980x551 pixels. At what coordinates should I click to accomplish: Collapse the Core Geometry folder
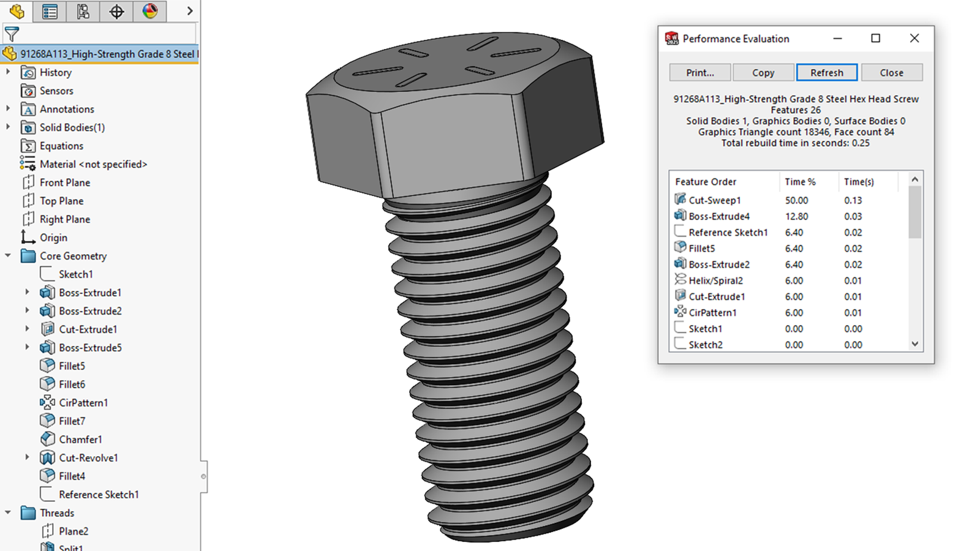(8, 256)
